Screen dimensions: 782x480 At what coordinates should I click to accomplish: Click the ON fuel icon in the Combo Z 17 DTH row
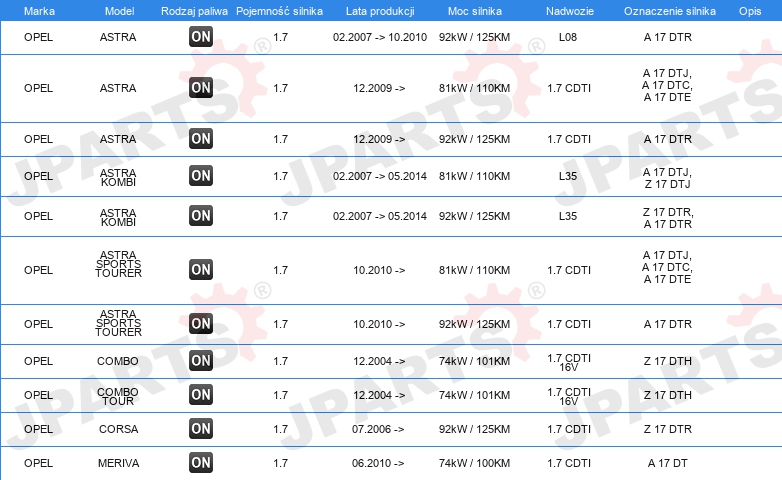[x=201, y=360]
